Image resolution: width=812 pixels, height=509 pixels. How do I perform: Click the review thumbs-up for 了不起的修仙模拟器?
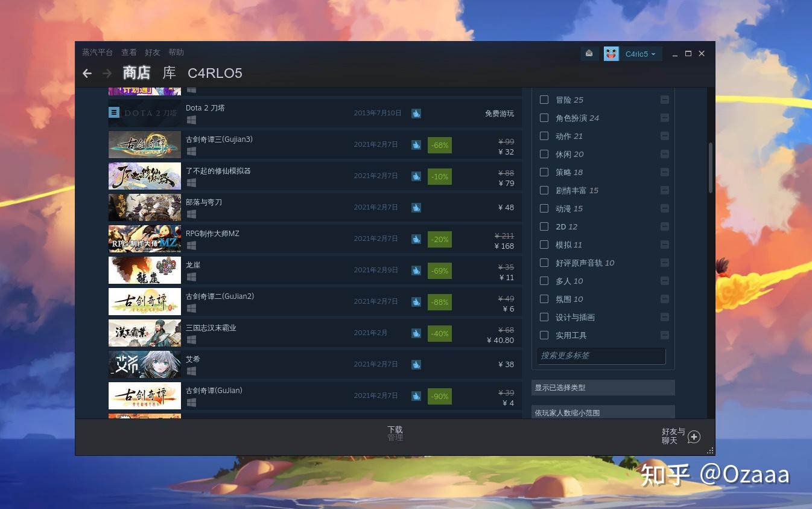point(416,176)
